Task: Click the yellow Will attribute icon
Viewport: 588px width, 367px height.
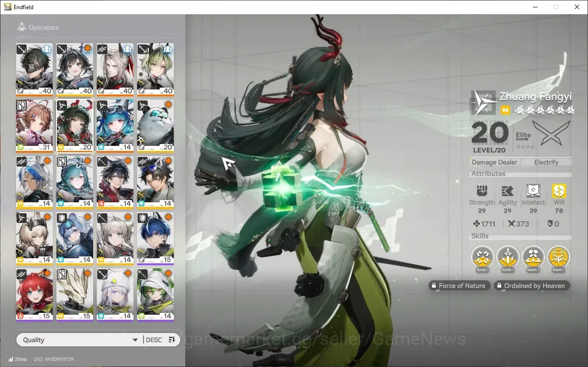Action: tap(559, 190)
